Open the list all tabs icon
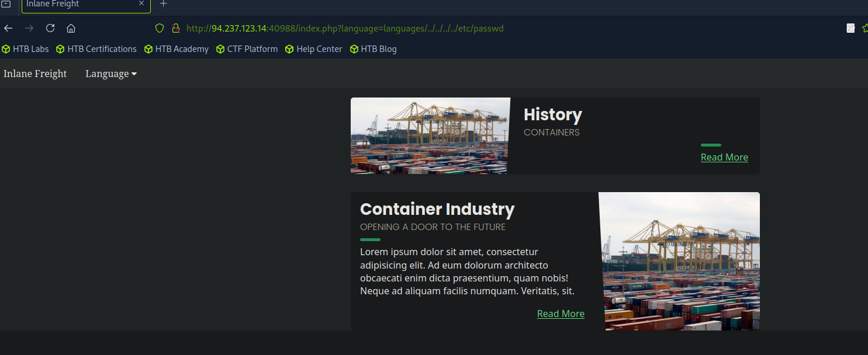Screen dimensions: 868x355 pos(6,4)
